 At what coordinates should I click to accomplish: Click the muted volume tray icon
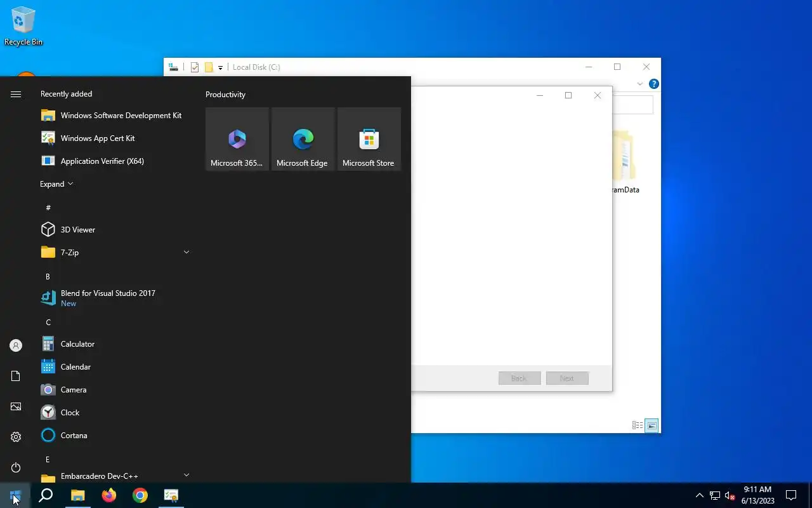pos(730,495)
